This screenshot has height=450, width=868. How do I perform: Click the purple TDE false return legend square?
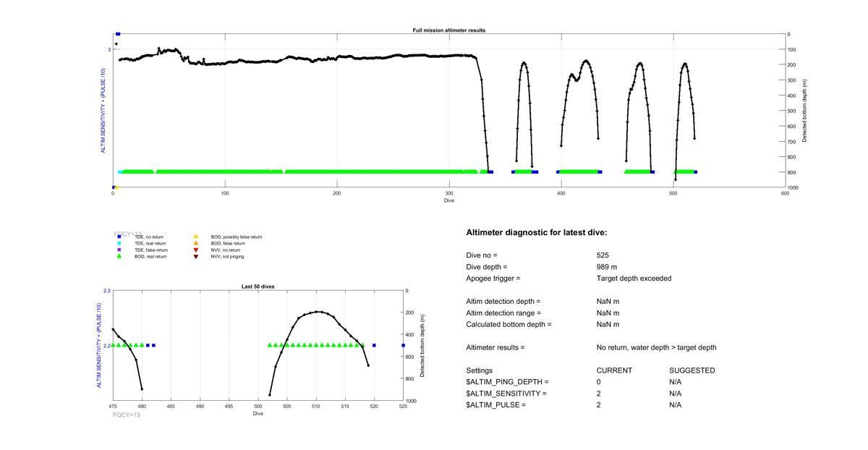pyautogui.click(x=119, y=250)
